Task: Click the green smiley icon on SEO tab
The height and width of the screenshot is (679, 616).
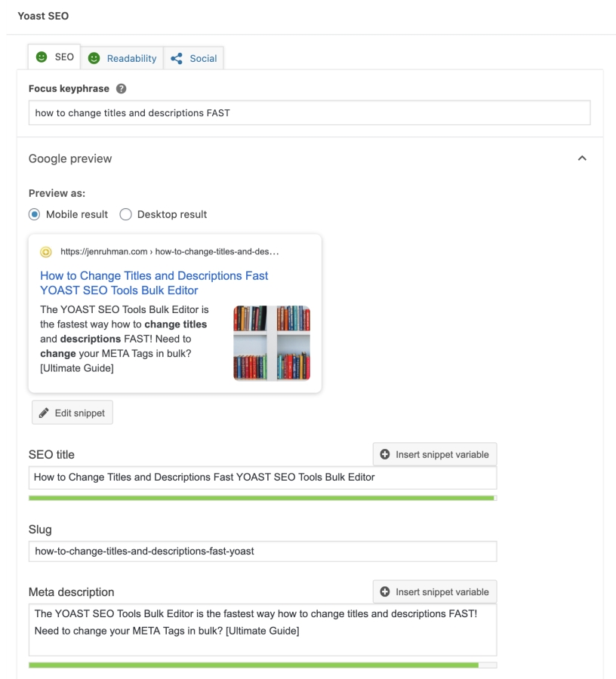Action: pos(42,57)
